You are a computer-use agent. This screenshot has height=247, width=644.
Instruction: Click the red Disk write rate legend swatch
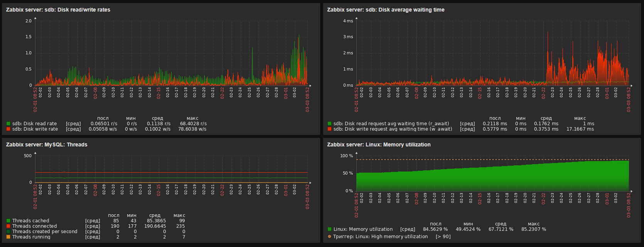coord(8,129)
